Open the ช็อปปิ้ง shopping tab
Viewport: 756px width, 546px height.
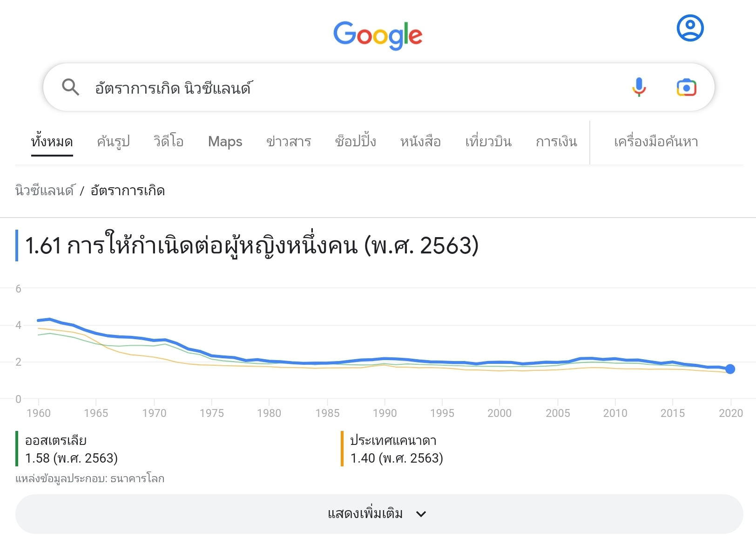point(356,141)
